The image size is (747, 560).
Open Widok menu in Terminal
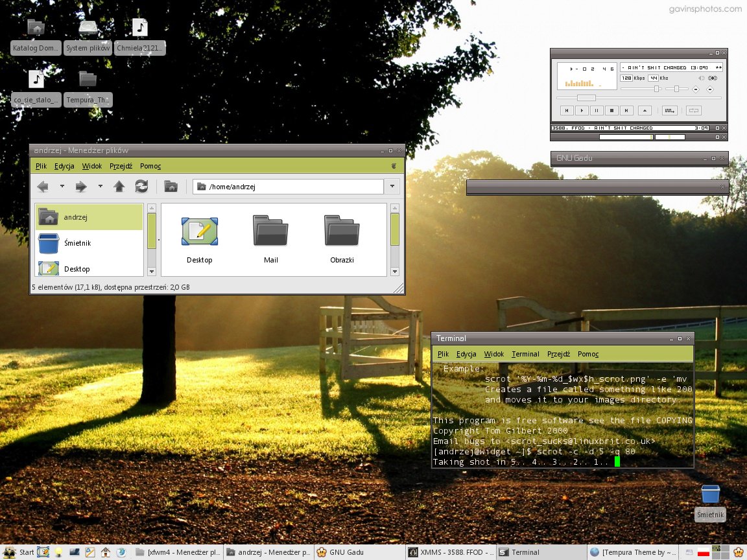pyautogui.click(x=494, y=354)
